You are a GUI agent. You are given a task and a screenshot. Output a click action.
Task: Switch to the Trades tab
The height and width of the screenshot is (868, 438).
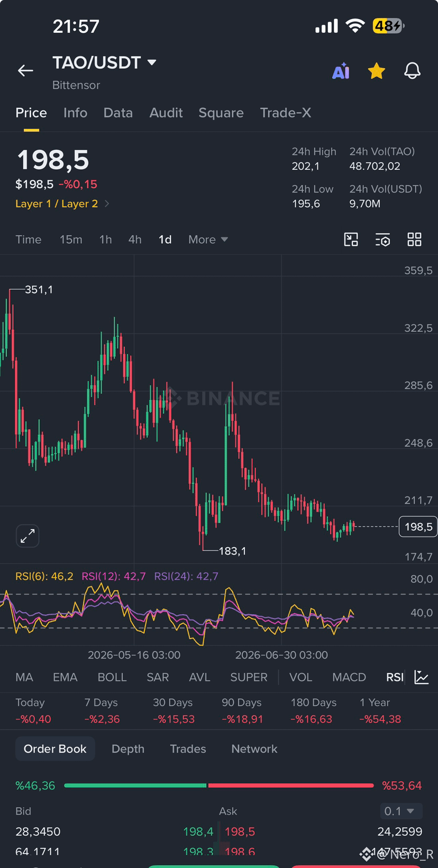tap(188, 749)
